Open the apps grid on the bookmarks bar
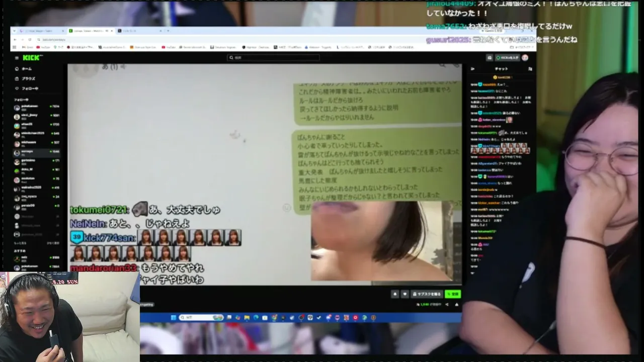This screenshot has height=362, width=644. click(15, 47)
